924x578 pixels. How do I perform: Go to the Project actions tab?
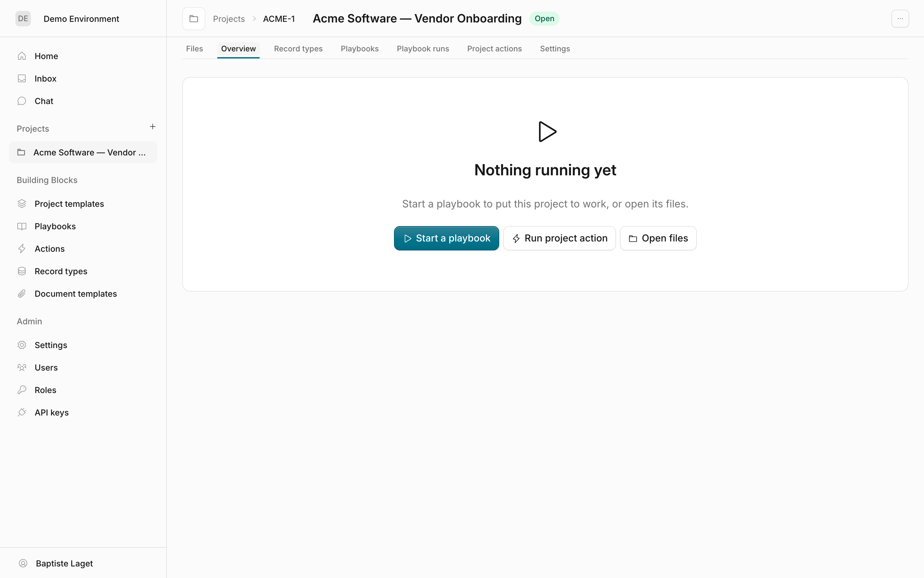tap(494, 48)
